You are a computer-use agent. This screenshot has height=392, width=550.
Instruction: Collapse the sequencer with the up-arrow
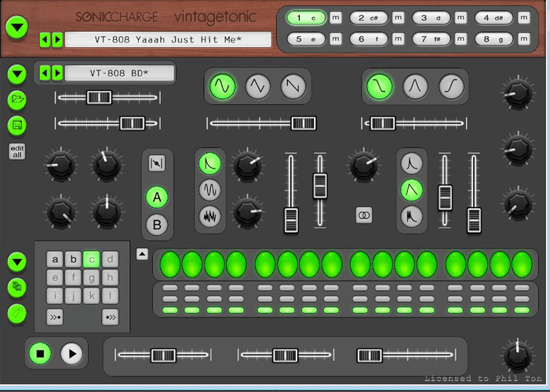pos(142,254)
